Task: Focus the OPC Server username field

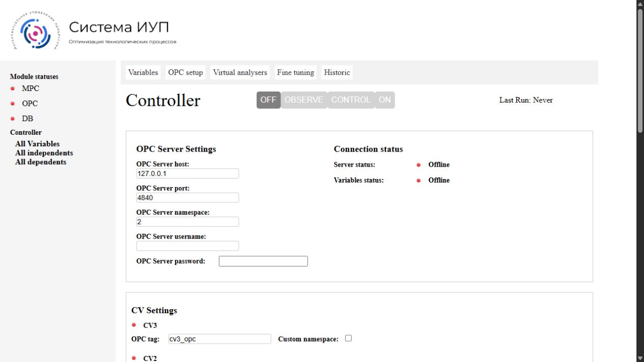Action: pos(187,246)
